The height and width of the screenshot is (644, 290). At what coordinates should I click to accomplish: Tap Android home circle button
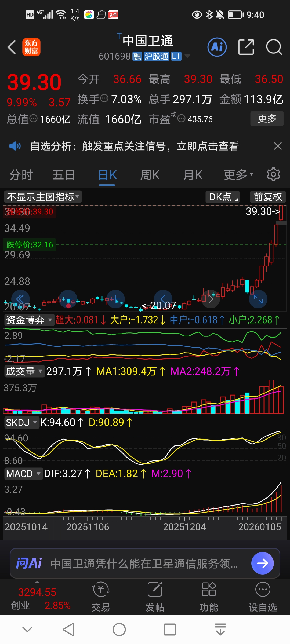click(x=119, y=630)
